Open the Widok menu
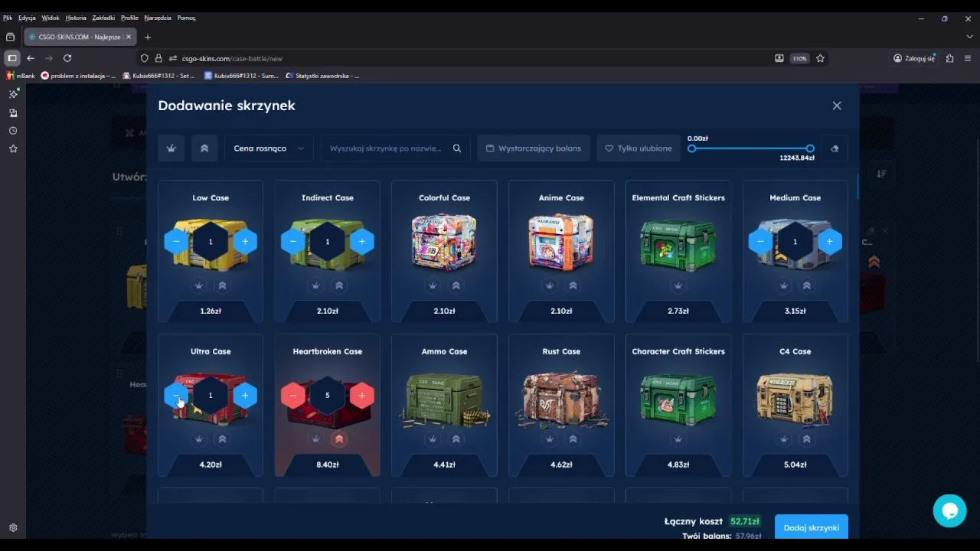This screenshot has width=980, height=551. 51,18
